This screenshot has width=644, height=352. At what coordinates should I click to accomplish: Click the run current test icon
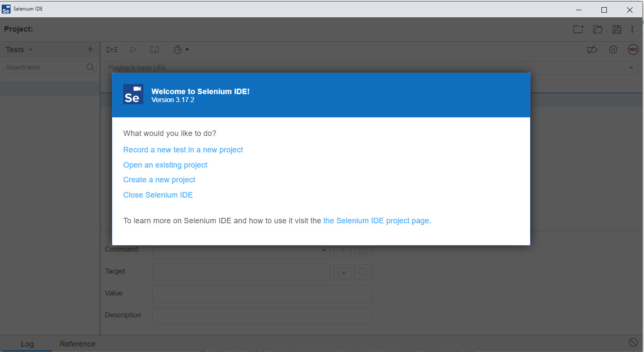(x=133, y=50)
